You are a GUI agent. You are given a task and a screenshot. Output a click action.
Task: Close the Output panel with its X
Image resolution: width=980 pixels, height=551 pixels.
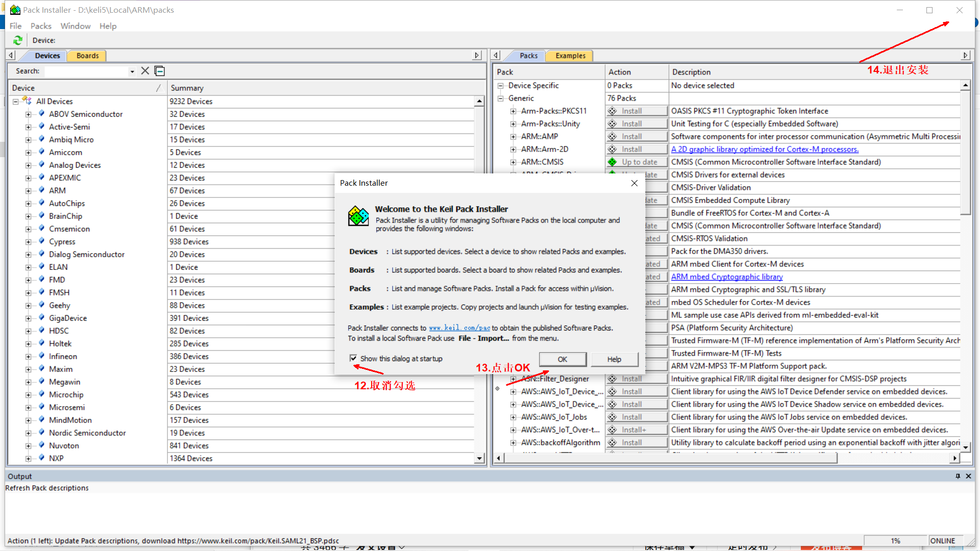(x=968, y=476)
